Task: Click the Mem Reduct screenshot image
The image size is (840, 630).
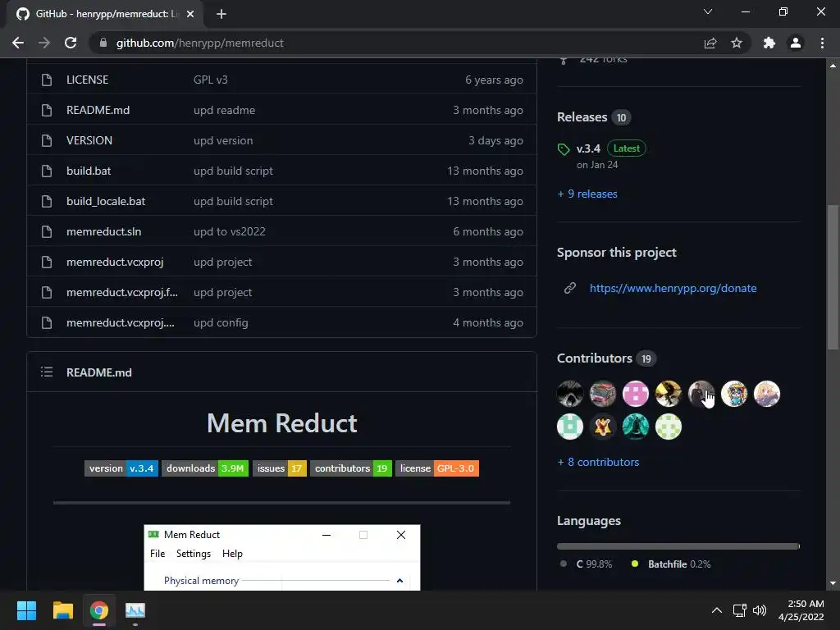Action: click(x=282, y=558)
